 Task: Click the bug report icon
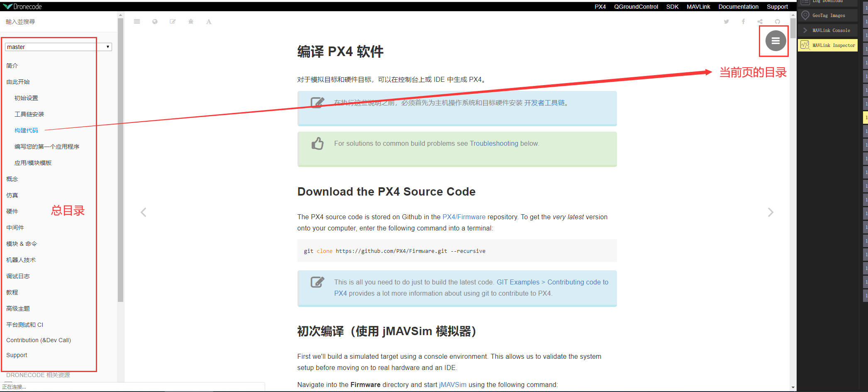click(191, 22)
